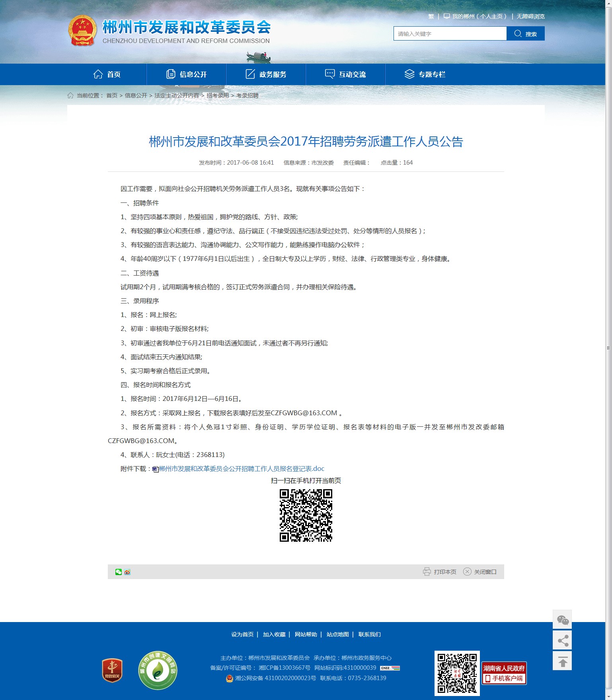
Task: Click the police badge icon by 湘公网安备
Action: coord(230,678)
